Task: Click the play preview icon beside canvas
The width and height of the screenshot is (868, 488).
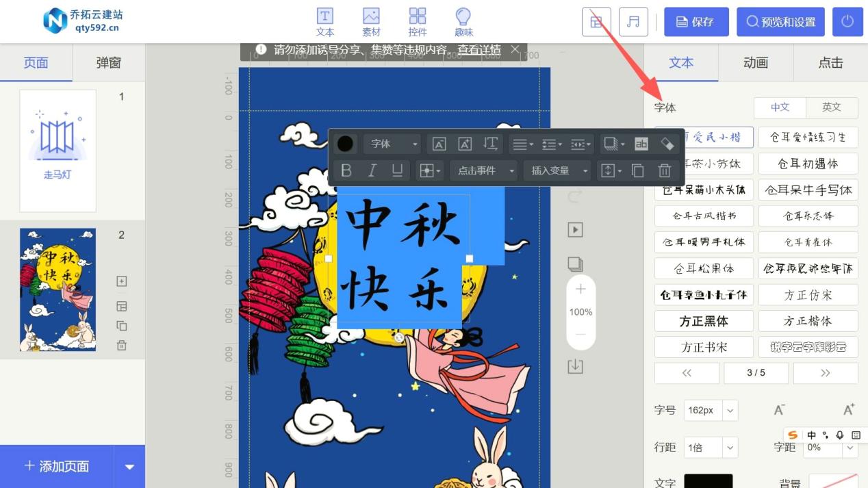Action: tap(575, 230)
